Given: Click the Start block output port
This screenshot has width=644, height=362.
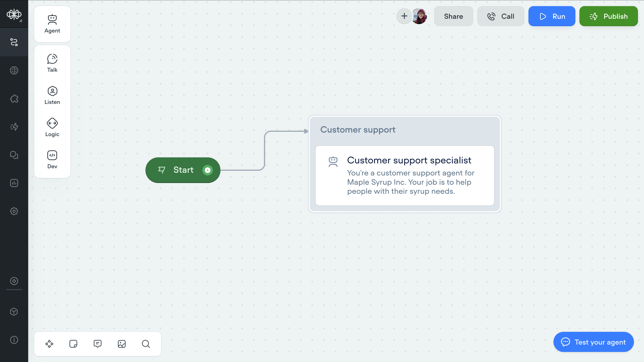Looking at the screenshot, I should (207, 170).
